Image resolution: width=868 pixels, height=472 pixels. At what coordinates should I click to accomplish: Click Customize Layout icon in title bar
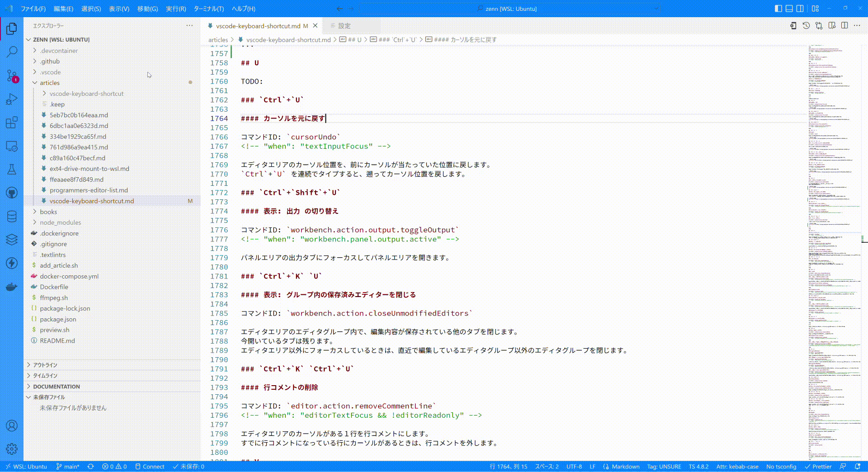point(815,9)
